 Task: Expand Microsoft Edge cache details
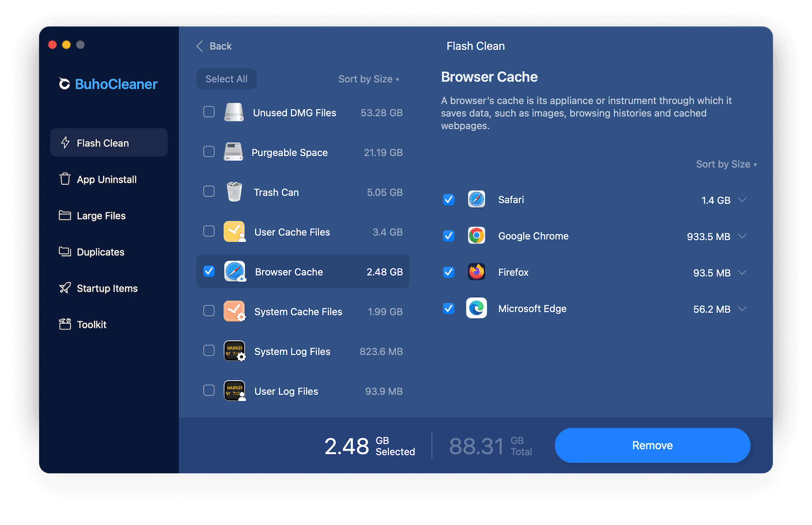tap(742, 308)
